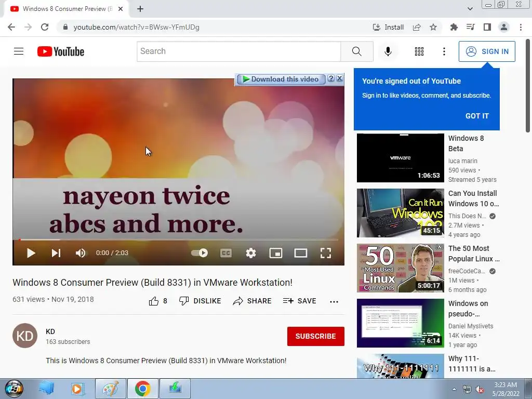
Task: Enter full screen mode
Action: coord(326,253)
